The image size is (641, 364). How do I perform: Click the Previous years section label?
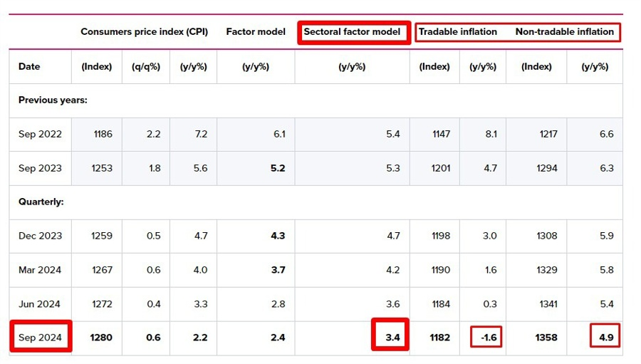pos(53,100)
